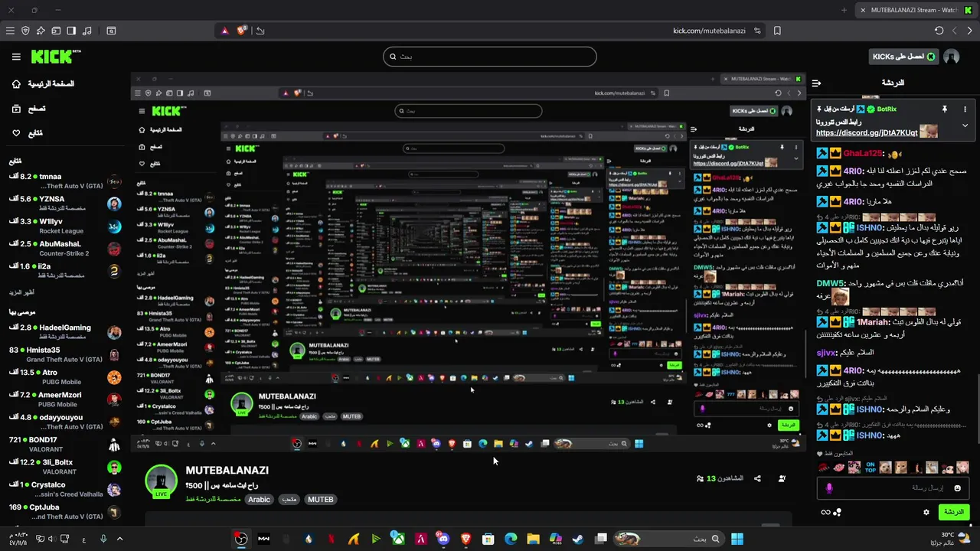The width and height of the screenshot is (980, 551).
Task: Open the Hmista35 recommended channel
Action: (65, 354)
